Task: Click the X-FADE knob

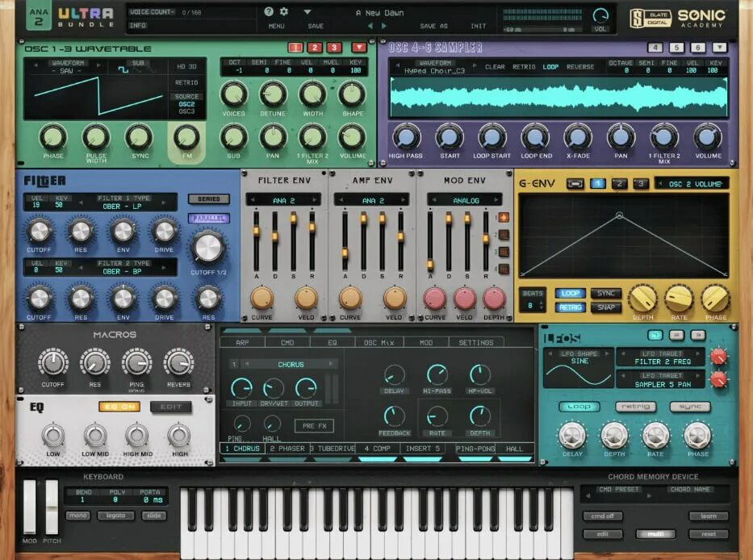Action: tap(578, 137)
